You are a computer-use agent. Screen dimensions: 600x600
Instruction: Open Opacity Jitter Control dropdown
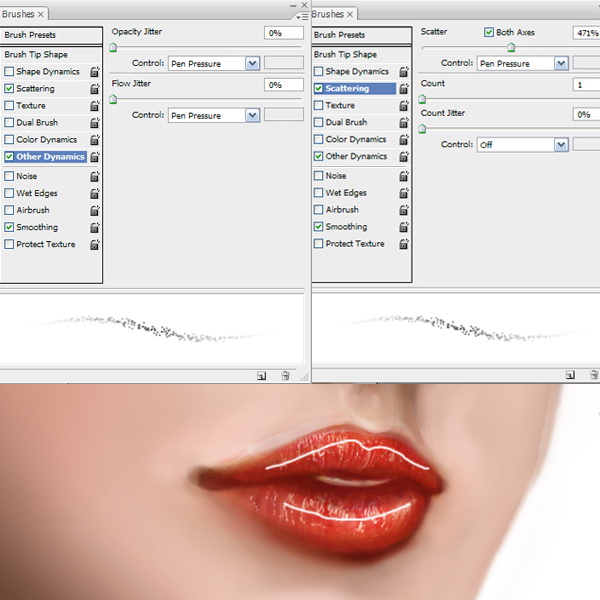pyautogui.click(x=214, y=64)
